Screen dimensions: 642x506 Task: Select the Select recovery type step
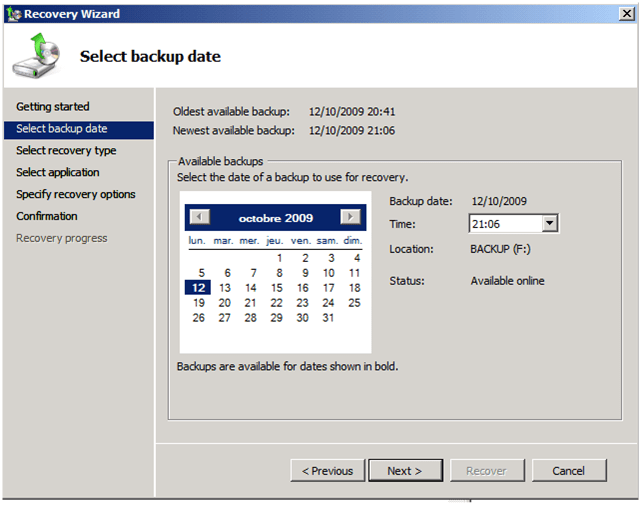(x=66, y=151)
